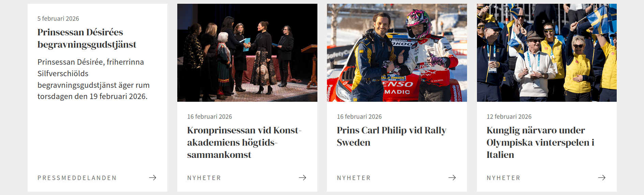644x195 pixels.
Task: Click arrow icon on Kronprinsessan Konstakademien card
Action: pyautogui.click(x=302, y=178)
